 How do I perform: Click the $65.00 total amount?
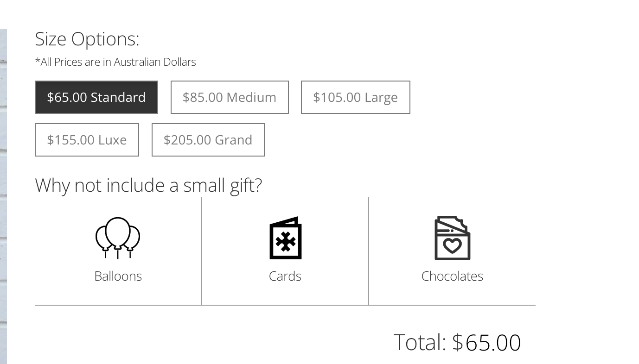486,342
